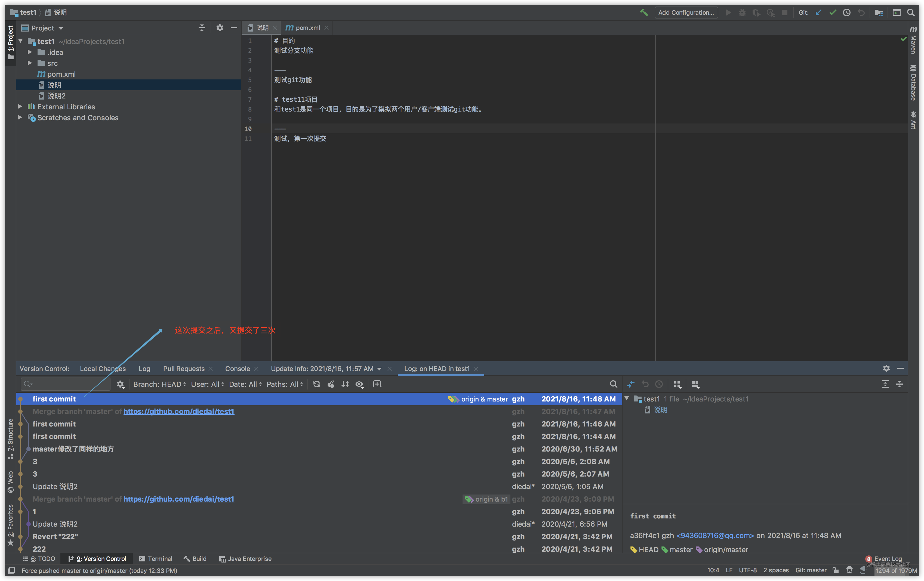The width and height of the screenshot is (924, 581).
Task: Open the Commit dialog via green check icon
Action: pos(832,12)
